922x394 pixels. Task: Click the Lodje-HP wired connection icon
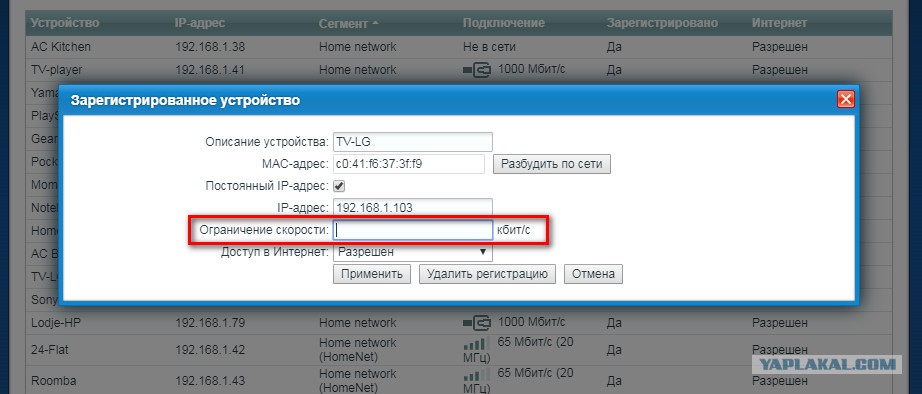click(477, 323)
